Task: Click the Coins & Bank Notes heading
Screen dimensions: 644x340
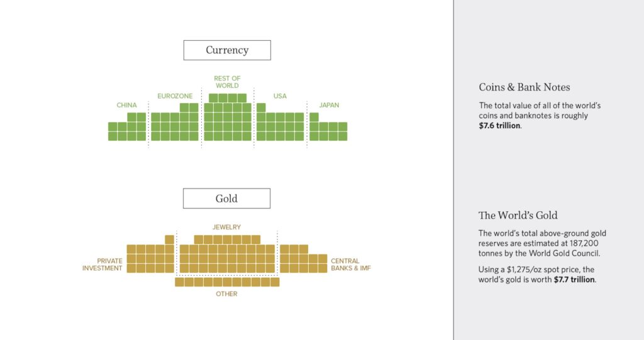Action: pos(524,87)
